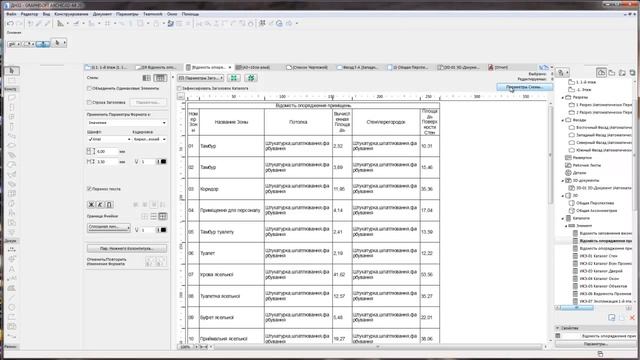Click the Redo arrow in the main toolbar

point(19,24)
